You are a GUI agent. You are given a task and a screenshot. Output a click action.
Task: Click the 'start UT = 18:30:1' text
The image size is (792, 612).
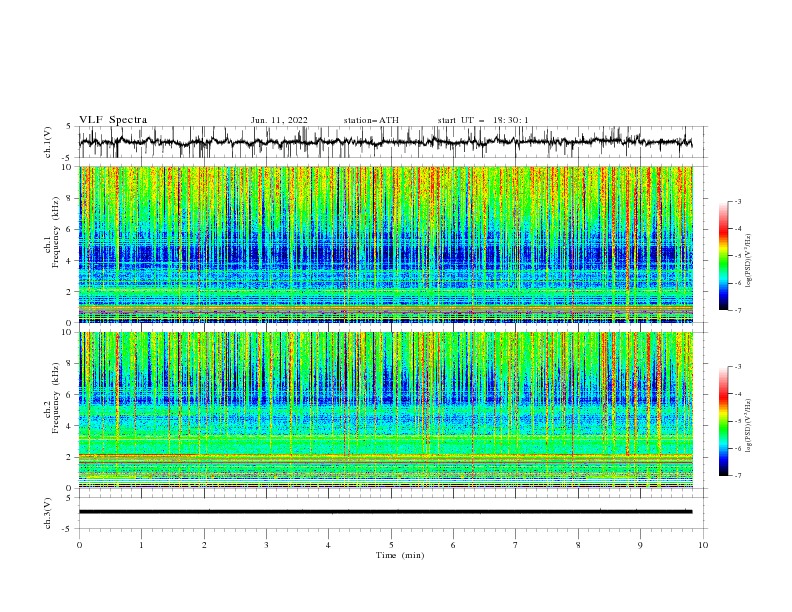483,120
